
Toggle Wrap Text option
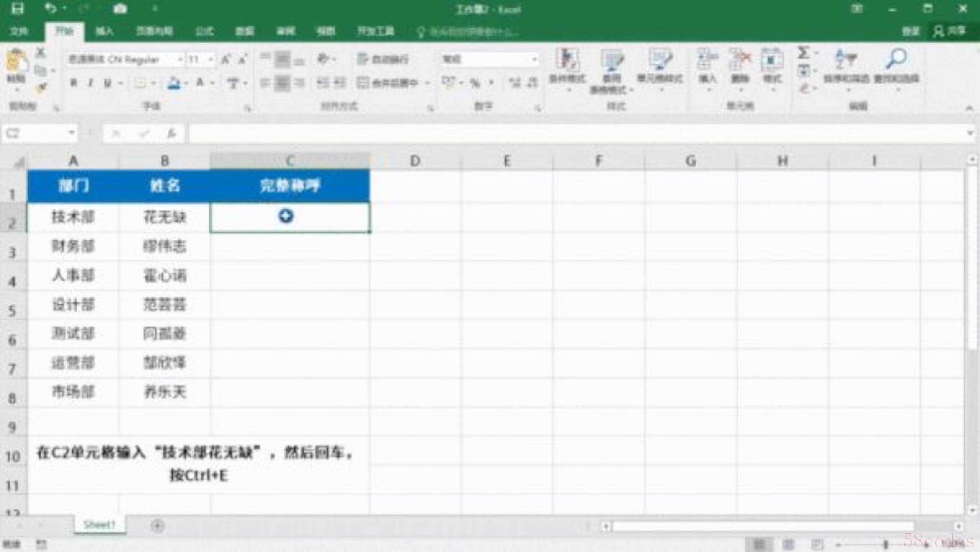coord(383,59)
